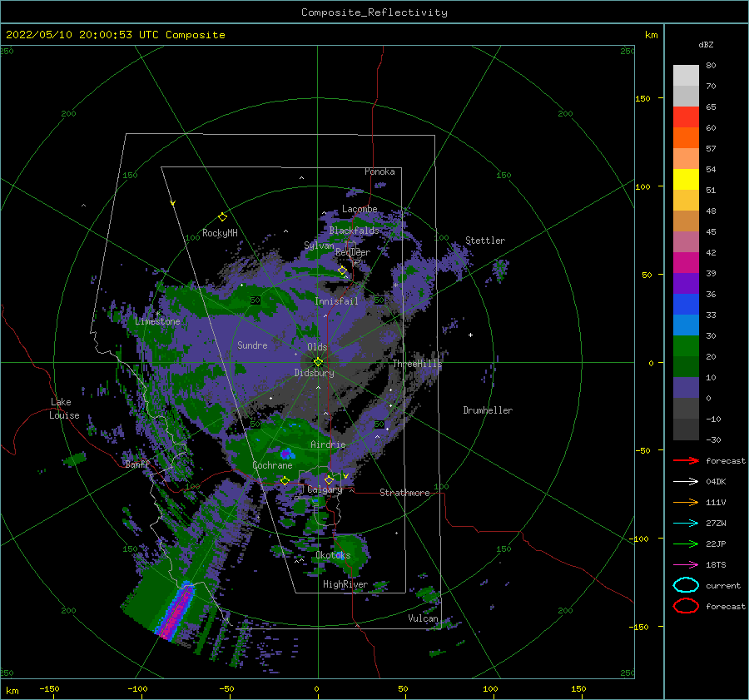
Task: Click the red forecast arrow in legend
Action: click(686, 460)
